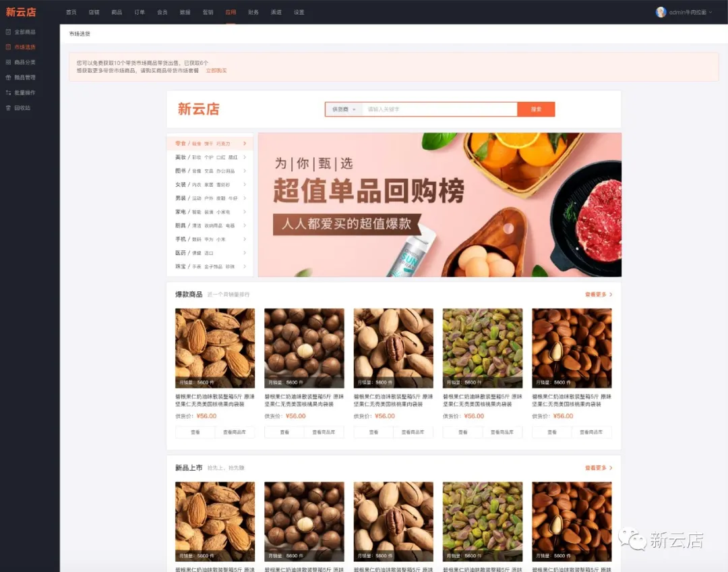The height and width of the screenshot is (572, 728).
Task: Click the admin user avatar
Action: [x=661, y=12]
